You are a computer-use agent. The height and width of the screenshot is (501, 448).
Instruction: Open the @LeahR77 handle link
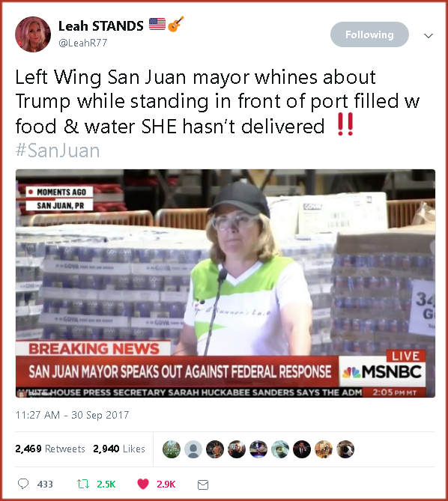point(82,43)
